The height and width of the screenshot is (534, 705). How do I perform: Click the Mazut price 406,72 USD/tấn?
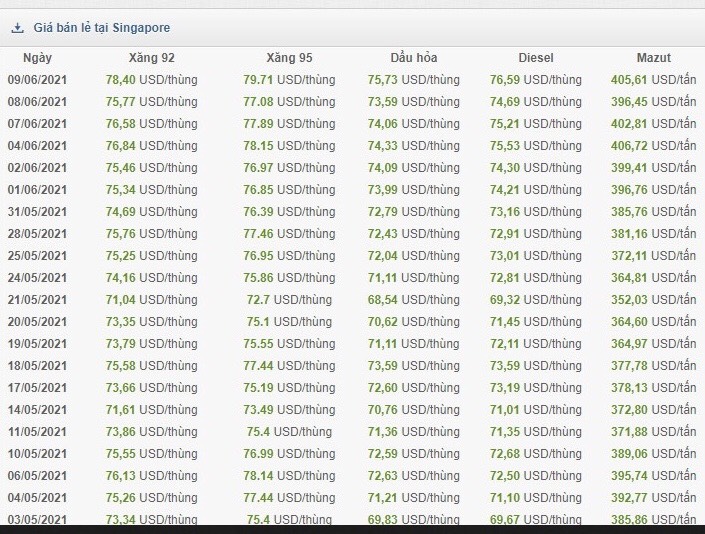pos(654,146)
